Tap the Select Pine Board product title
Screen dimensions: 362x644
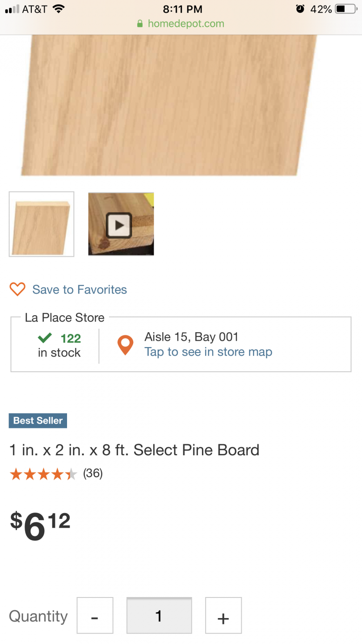point(134,450)
